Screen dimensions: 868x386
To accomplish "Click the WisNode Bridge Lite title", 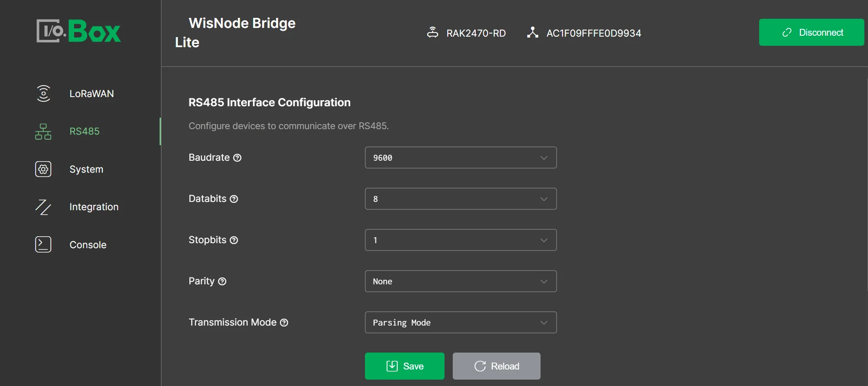I will pyautogui.click(x=235, y=33).
